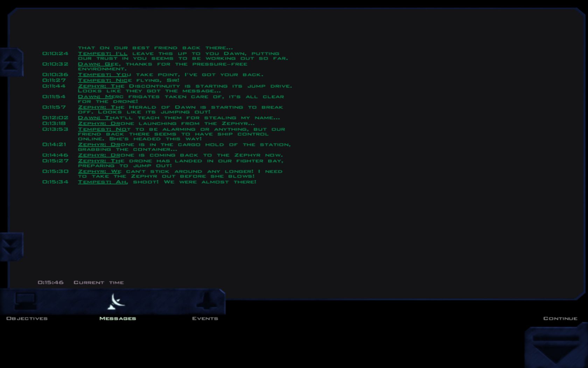Screen dimensions: 588x368
Task: Click the 'that on our best friend' line
Action: tap(155, 48)
